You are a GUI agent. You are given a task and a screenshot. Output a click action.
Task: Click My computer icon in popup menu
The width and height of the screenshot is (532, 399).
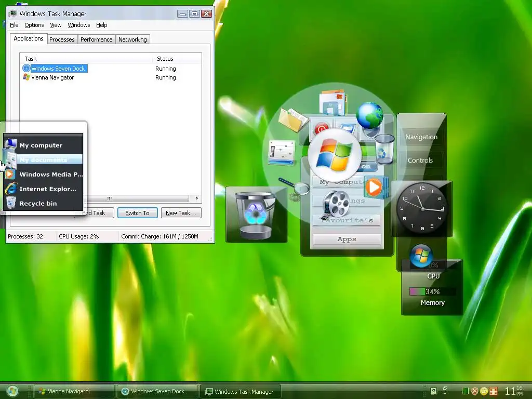tap(10, 145)
